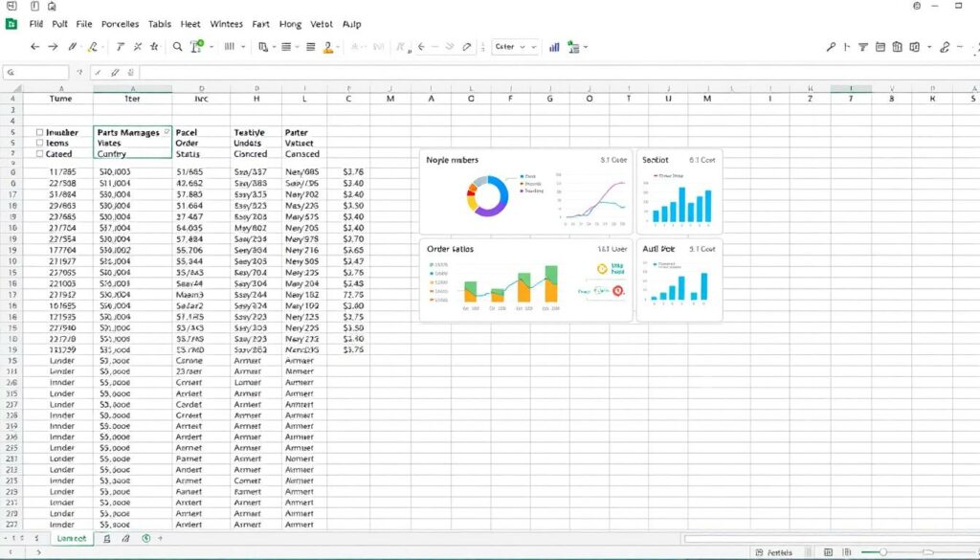Click the text tool icon with green badge

click(196, 46)
